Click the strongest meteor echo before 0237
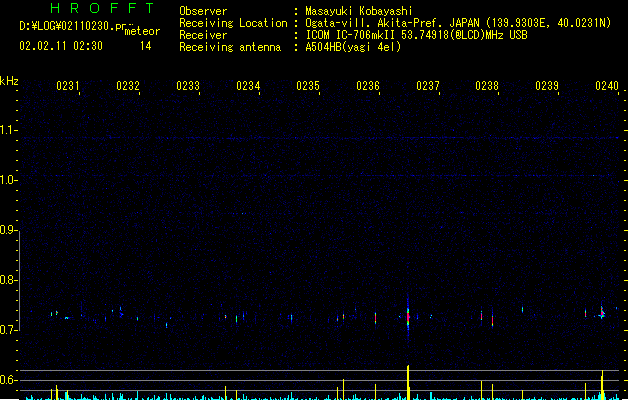 click(408, 317)
